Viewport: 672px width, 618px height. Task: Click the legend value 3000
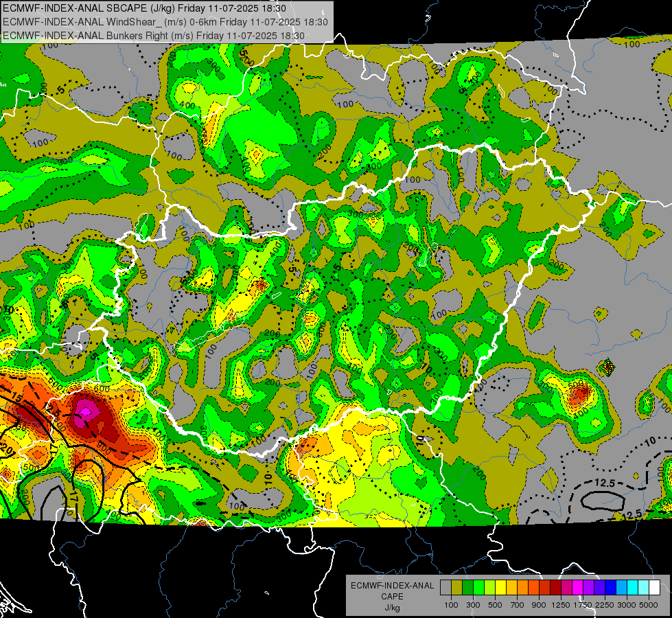tap(626, 605)
